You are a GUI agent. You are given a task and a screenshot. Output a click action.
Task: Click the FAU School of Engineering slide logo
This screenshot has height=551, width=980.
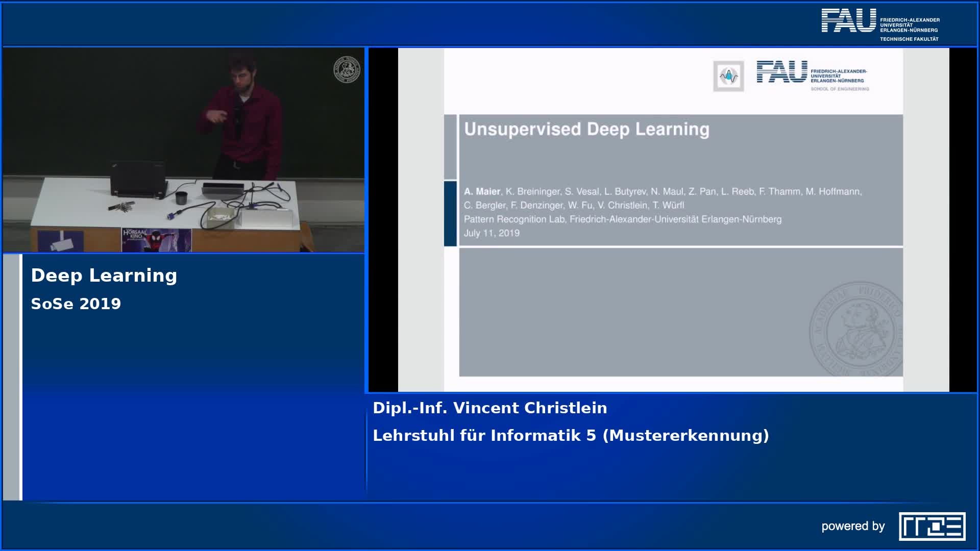[x=813, y=76]
